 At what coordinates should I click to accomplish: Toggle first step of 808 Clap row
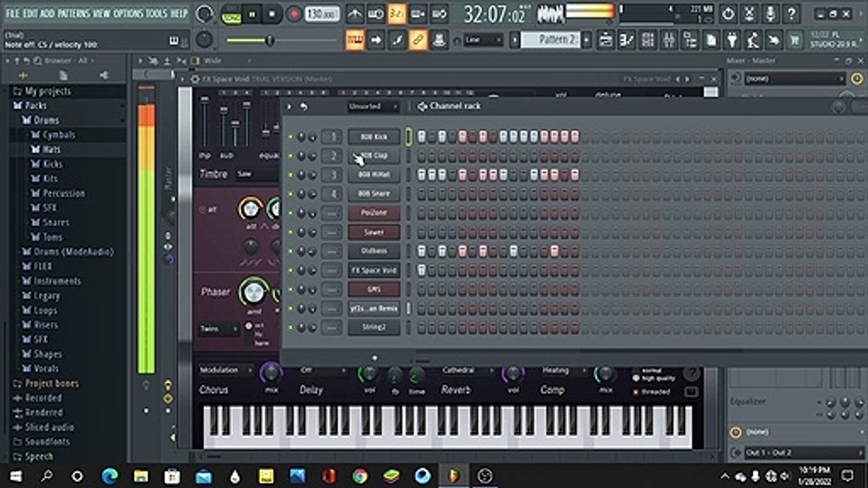[x=421, y=156]
